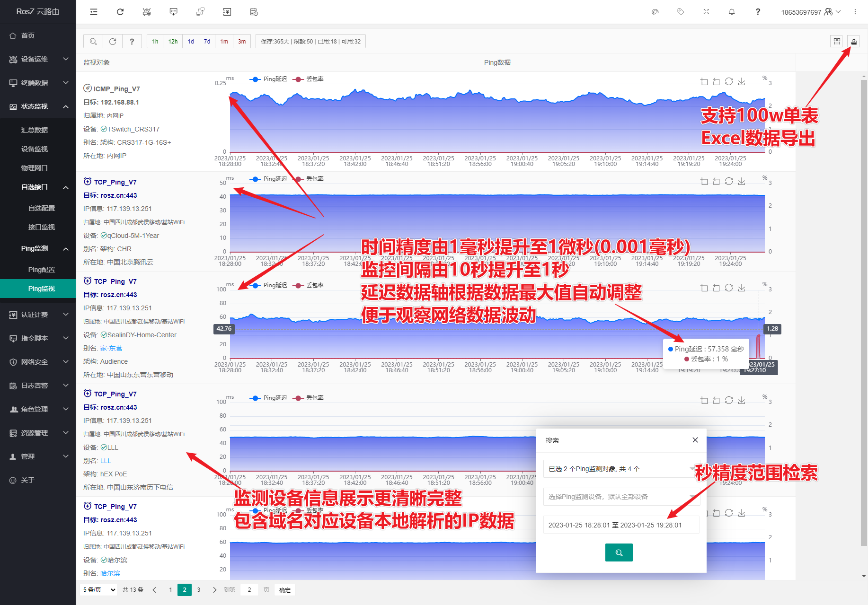Click the date range input in the search dialog
Screen dimensions: 868x605
coord(621,525)
